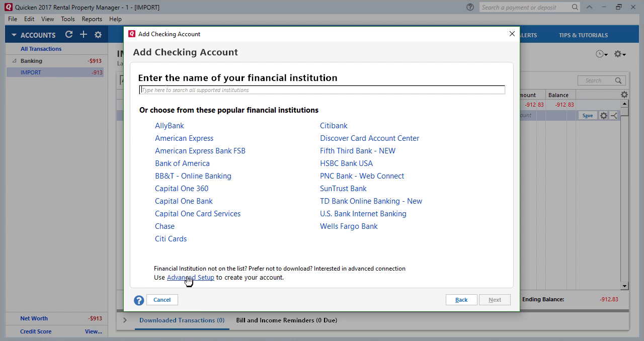Screen dimensions: 644x341
Task: Choose BB&T - Online Banking
Action: coord(193,176)
